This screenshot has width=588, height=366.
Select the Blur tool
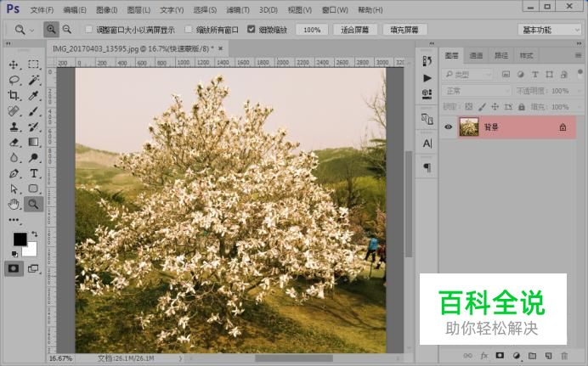[14, 158]
